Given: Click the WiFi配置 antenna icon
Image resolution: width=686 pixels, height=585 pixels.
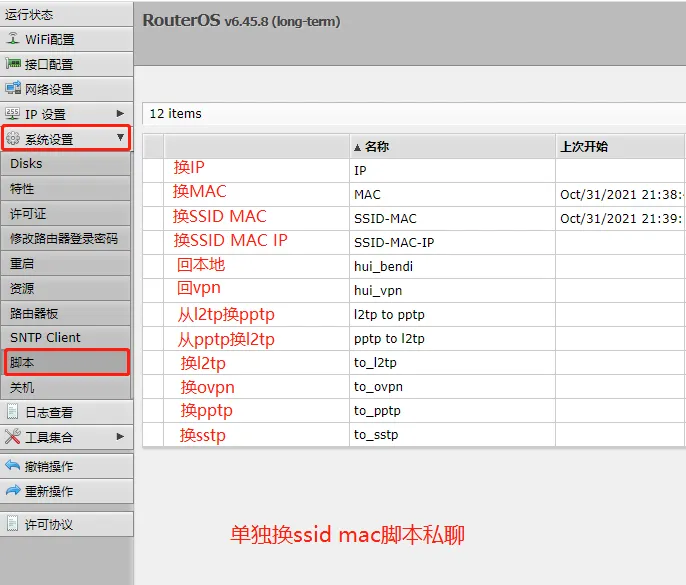Looking at the screenshot, I should (13, 39).
